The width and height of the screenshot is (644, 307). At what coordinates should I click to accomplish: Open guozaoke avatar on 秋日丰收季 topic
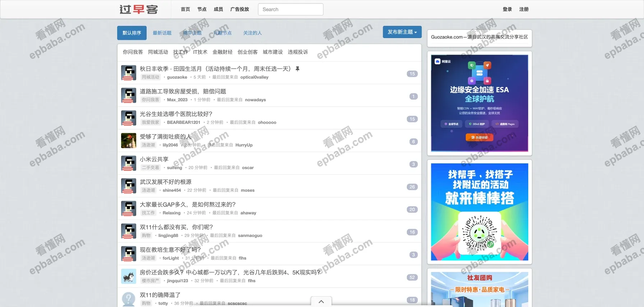(129, 73)
